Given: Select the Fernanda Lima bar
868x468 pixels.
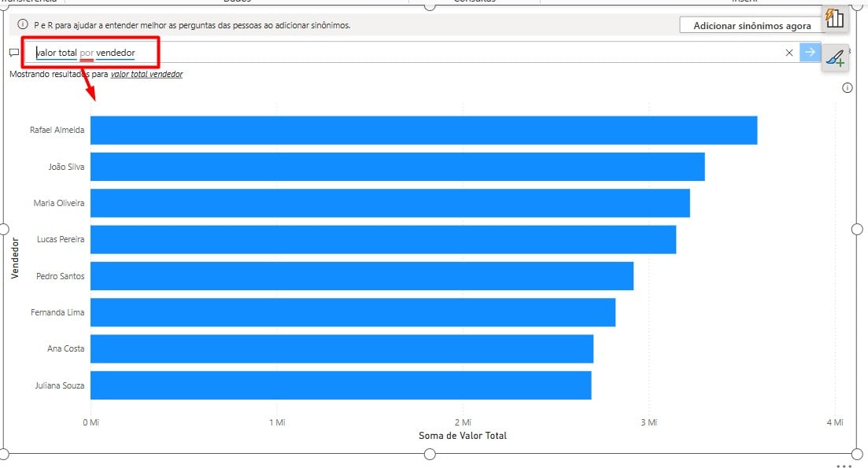Looking at the screenshot, I should (353, 312).
